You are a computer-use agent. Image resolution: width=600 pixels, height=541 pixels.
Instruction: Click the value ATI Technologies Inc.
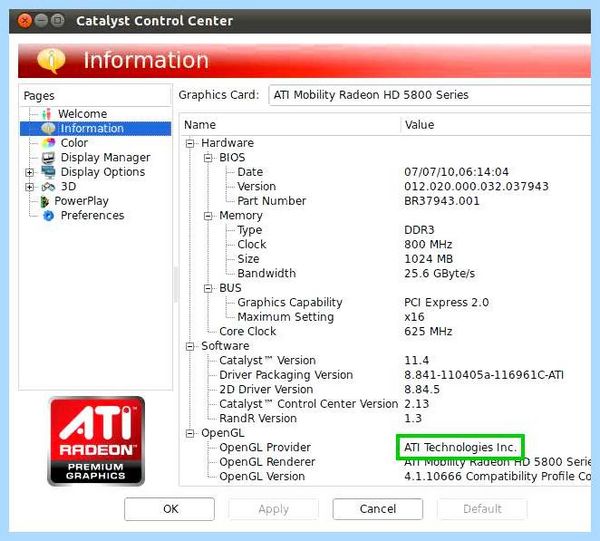[x=460, y=447]
